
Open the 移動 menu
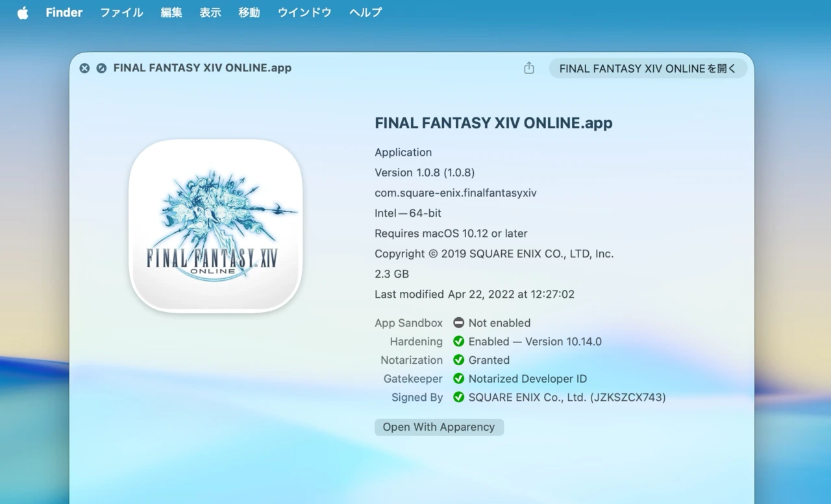(x=249, y=12)
